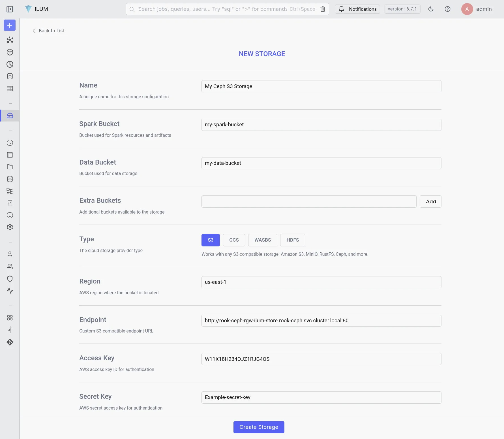The image size is (504, 439).
Task: Click the admin avatar circle
Action: 467,9
